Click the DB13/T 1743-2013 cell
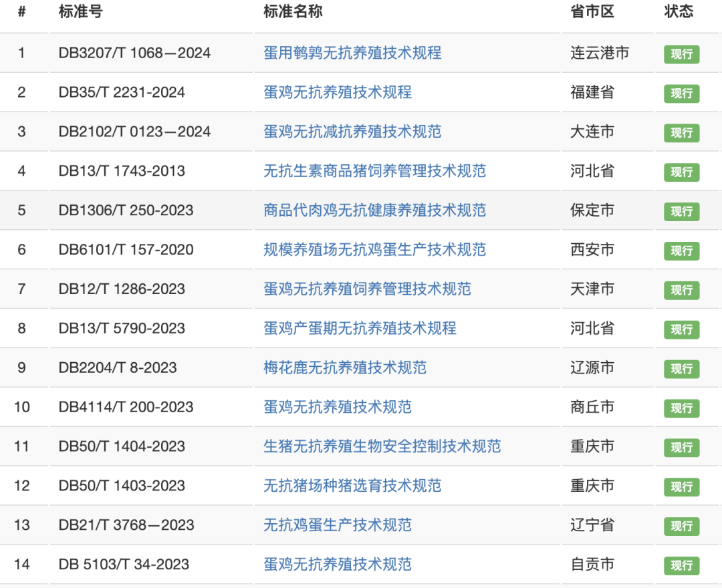722x588 pixels. coord(122,170)
